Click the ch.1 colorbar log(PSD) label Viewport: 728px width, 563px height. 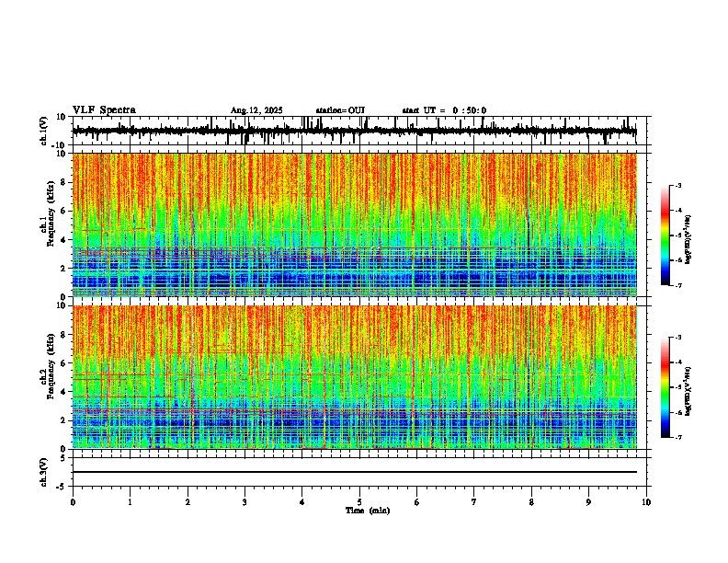688,240
